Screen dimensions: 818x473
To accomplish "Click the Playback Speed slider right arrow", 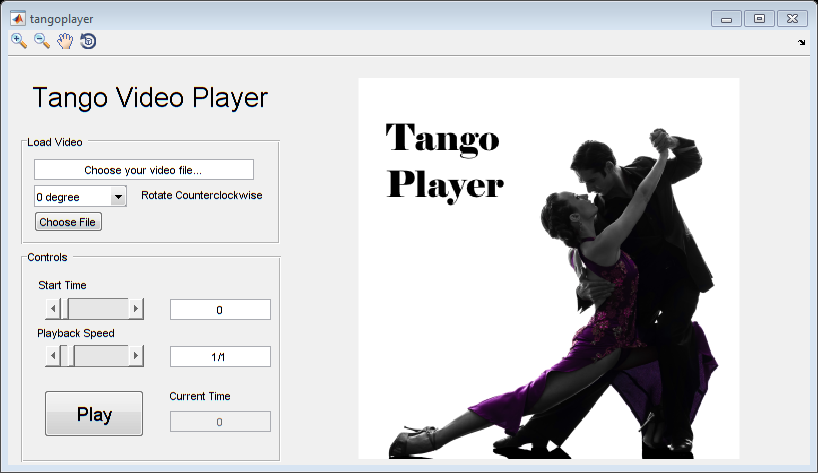I will pyautogui.click(x=136, y=355).
